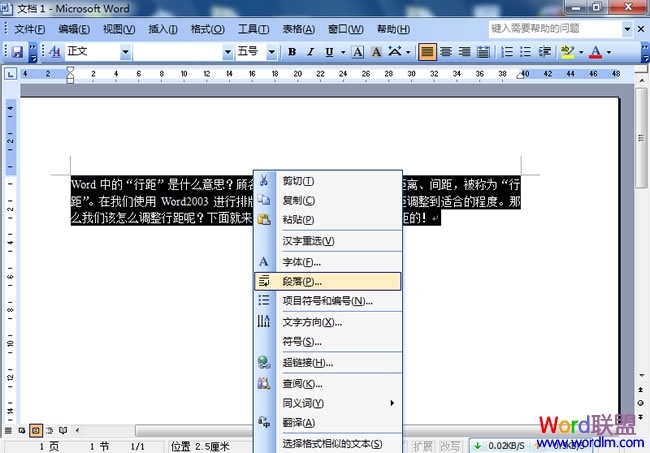The height and width of the screenshot is (453, 650).
Task: Click the font color icon
Action: coord(596,51)
